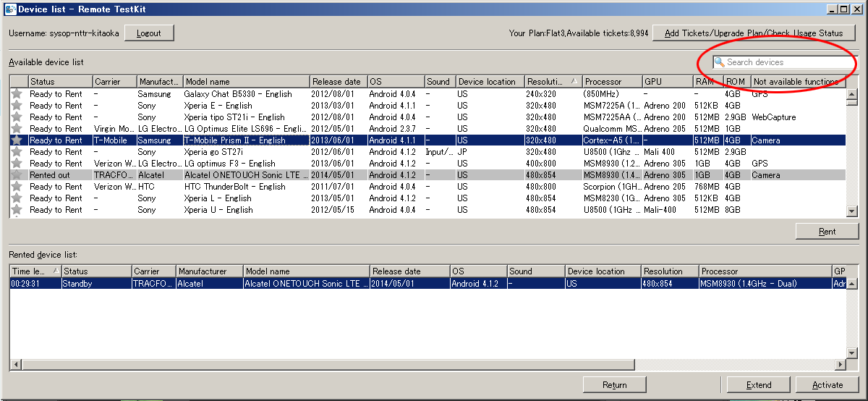Sort by Resolution column in available list
This screenshot has width=868, height=401.
(554, 82)
